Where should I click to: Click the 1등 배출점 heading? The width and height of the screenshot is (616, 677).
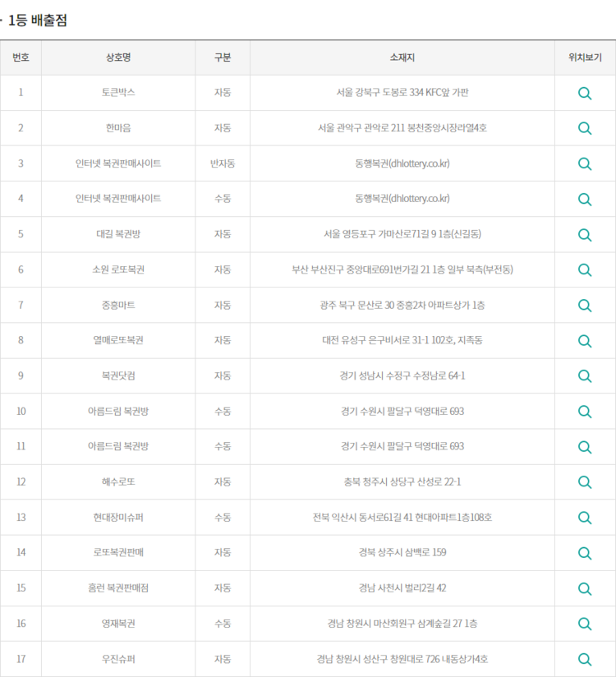pyautogui.click(x=38, y=21)
